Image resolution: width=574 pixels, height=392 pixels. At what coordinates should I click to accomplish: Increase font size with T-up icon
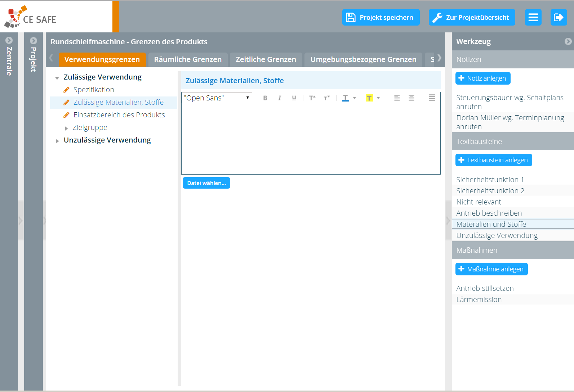312,98
